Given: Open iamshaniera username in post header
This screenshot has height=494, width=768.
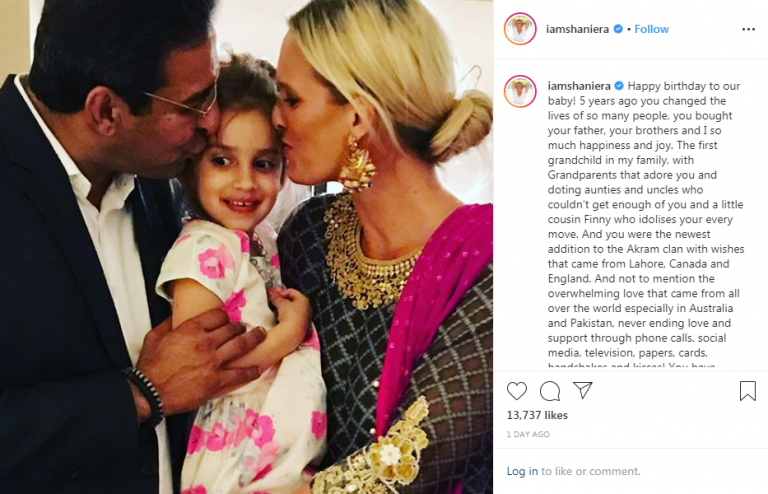Looking at the screenshot, I should (577, 29).
